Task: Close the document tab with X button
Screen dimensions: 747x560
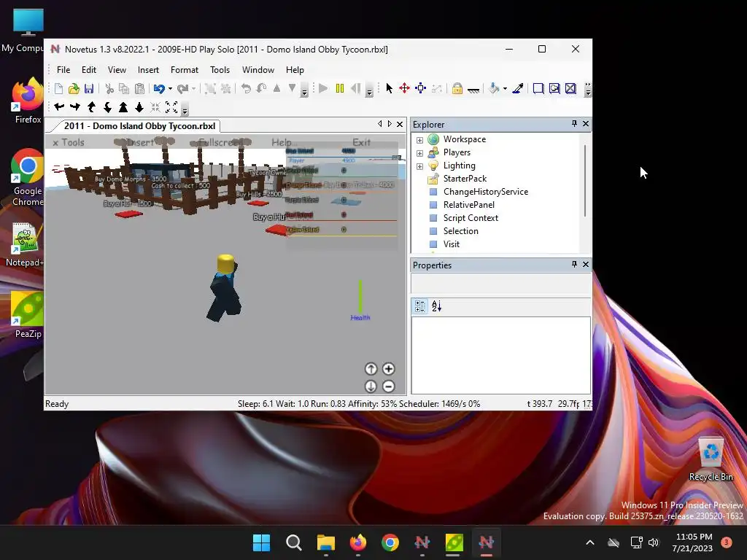Action: coord(400,124)
